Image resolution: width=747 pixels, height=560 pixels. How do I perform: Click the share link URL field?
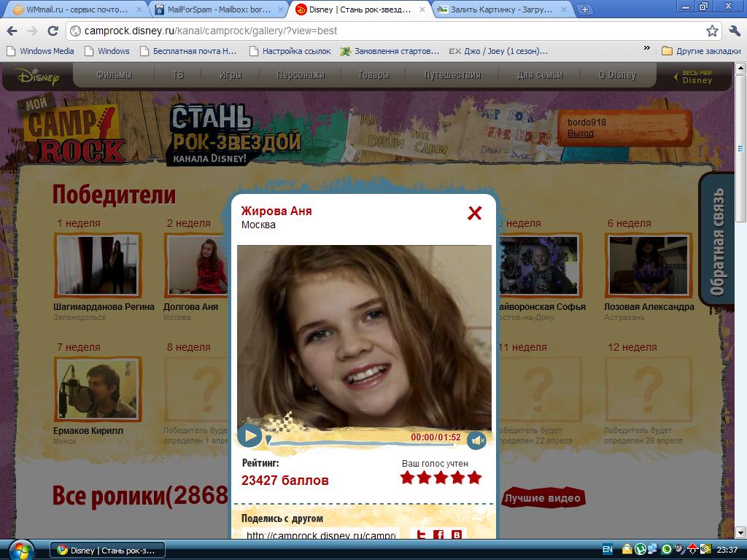click(x=320, y=534)
